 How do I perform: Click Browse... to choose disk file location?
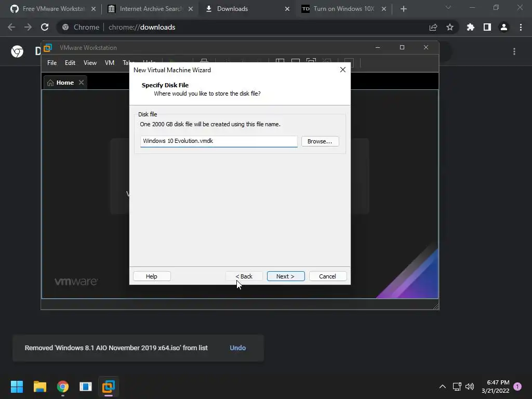point(320,141)
